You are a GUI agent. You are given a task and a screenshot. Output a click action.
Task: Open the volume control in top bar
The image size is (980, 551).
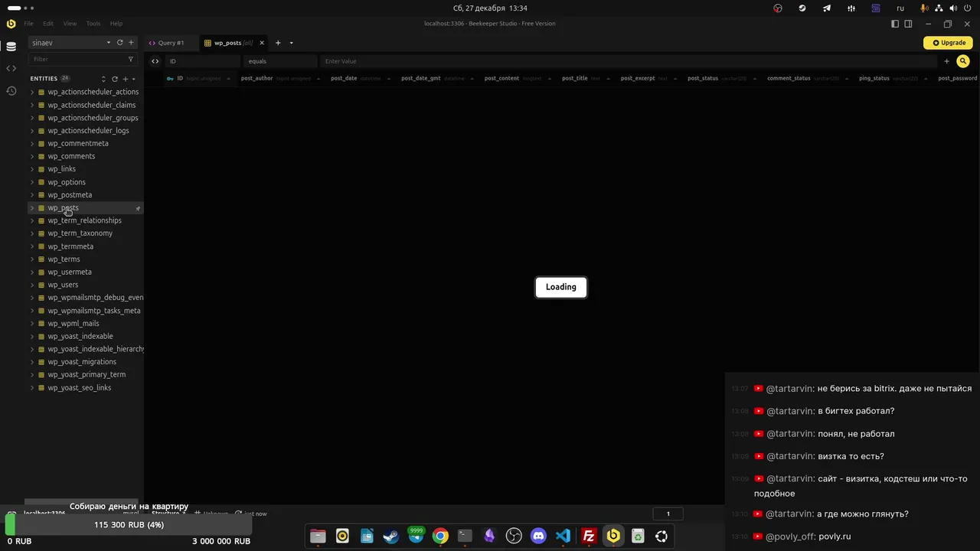952,8
